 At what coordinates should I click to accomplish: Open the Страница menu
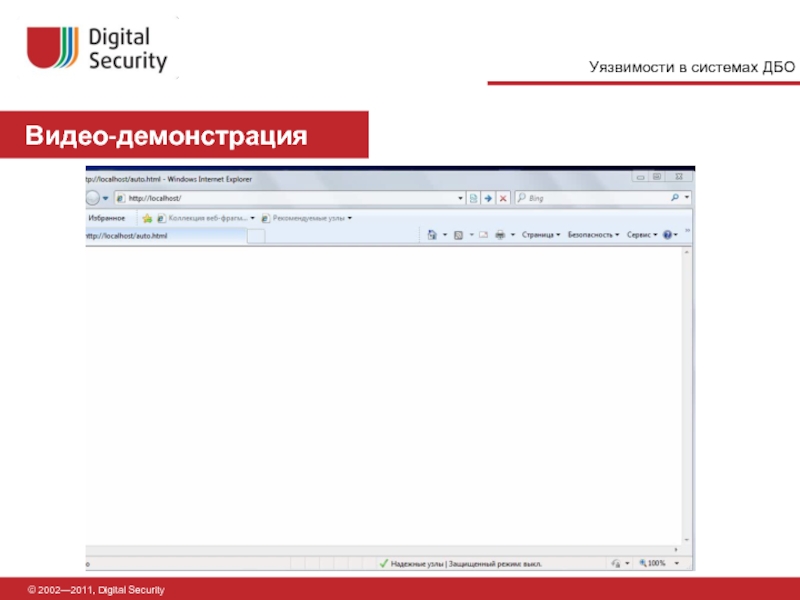click(x=541, y=235)
